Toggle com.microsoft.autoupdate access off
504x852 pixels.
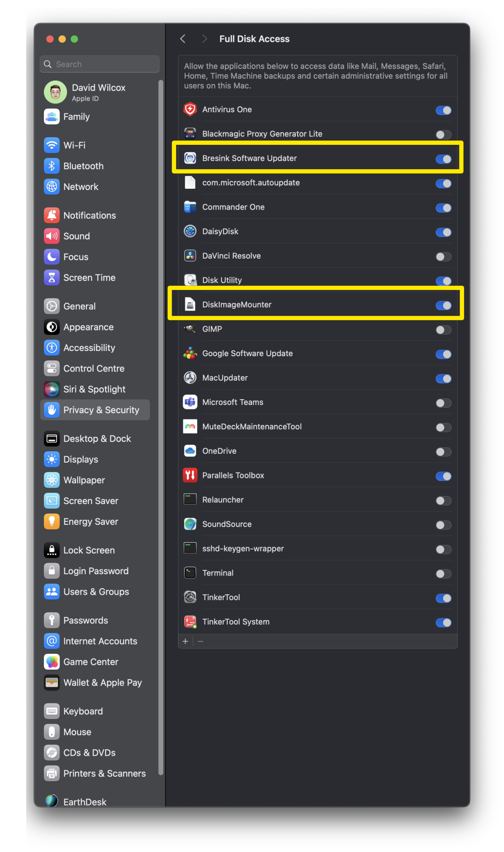point(444,184)
